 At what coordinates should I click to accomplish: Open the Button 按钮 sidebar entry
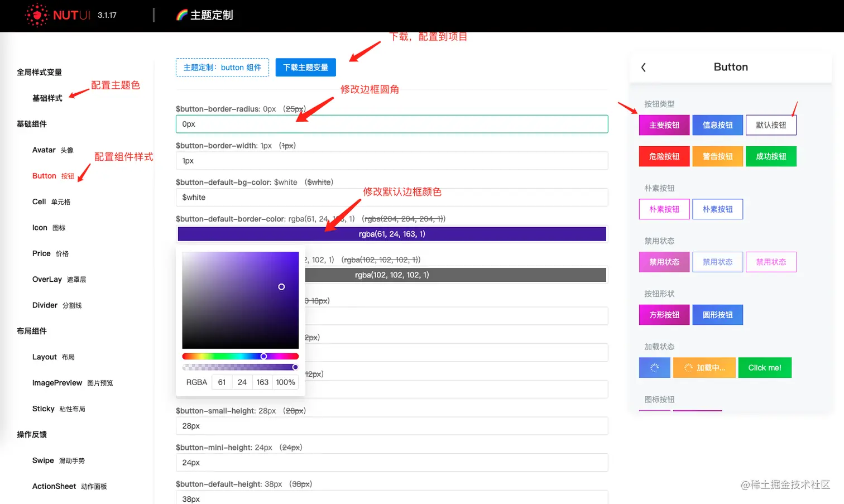(x=44, y=175)
